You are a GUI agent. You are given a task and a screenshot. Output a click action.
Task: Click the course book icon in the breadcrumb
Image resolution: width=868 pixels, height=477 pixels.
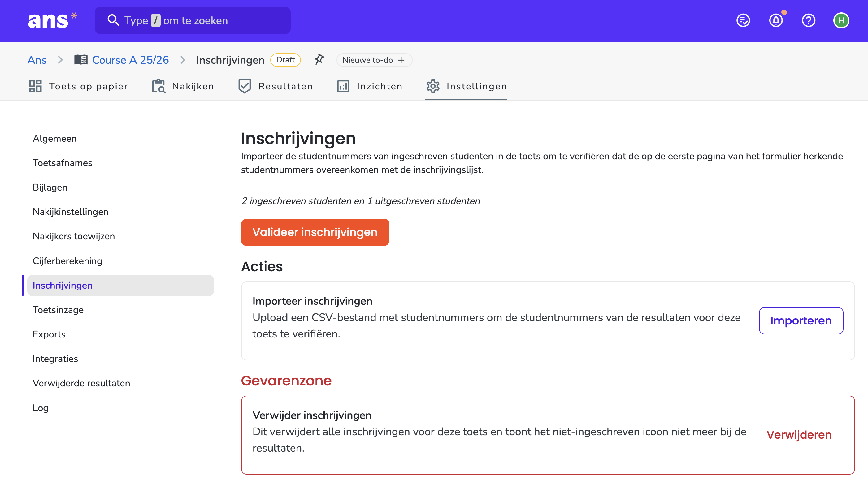[81, 60]
